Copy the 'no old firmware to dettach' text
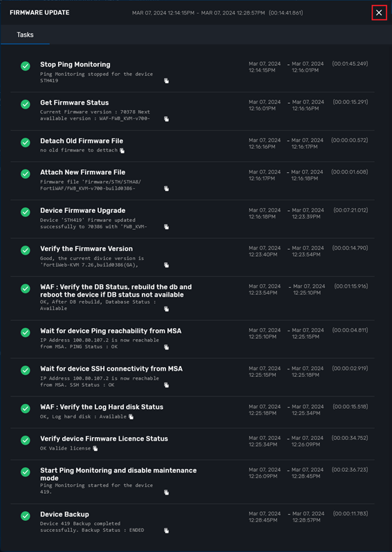392x552 pixels. coord(122,151)
